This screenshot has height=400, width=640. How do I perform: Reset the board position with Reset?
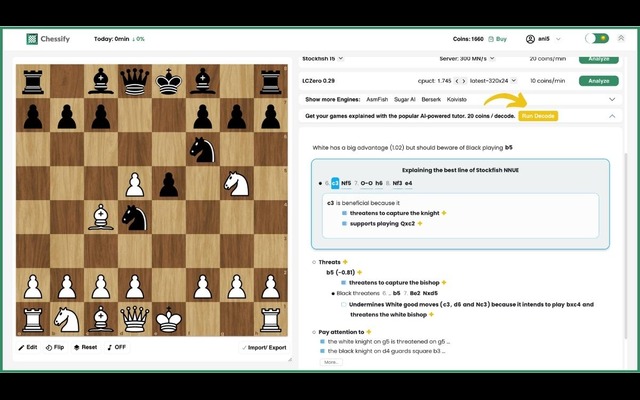[x=85, y=347]
